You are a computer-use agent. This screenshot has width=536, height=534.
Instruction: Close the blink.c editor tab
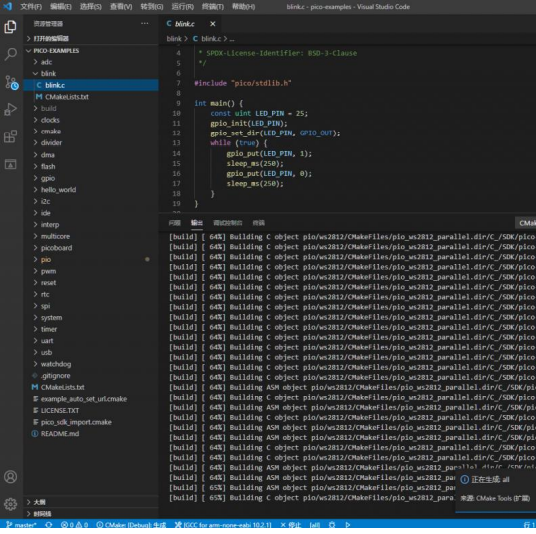tap(213, 24)
